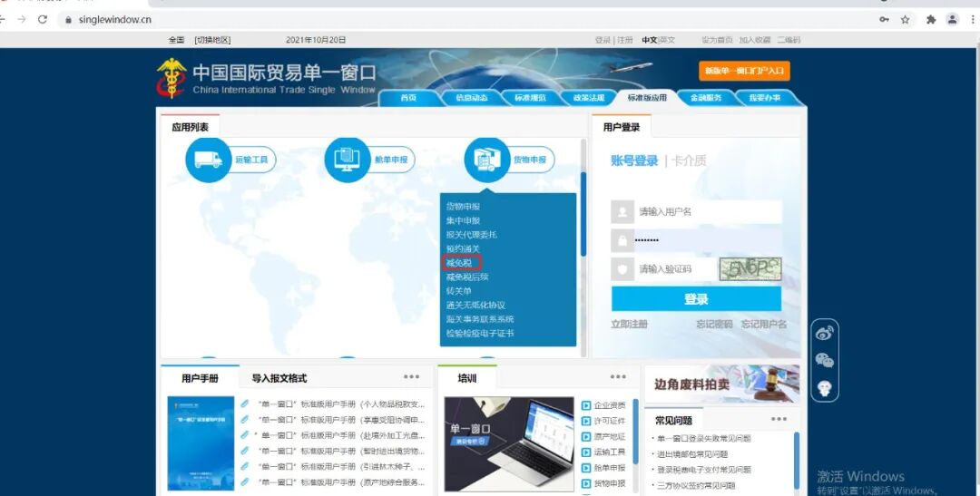Image resolution: width=980 pixels, height=496 pixels.
Task: Switch to the 标准规范 navigation tab
Action: point(530,98)
